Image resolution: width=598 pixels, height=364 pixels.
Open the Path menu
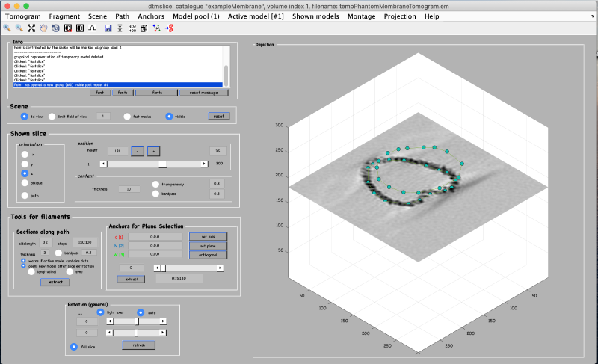(x=122, y=16)
